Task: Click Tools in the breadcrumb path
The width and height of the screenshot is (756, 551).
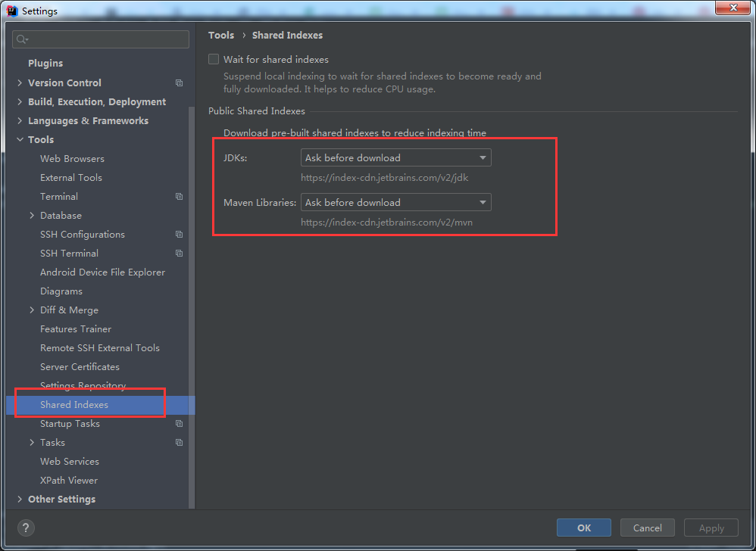Action: coord(221,35)
